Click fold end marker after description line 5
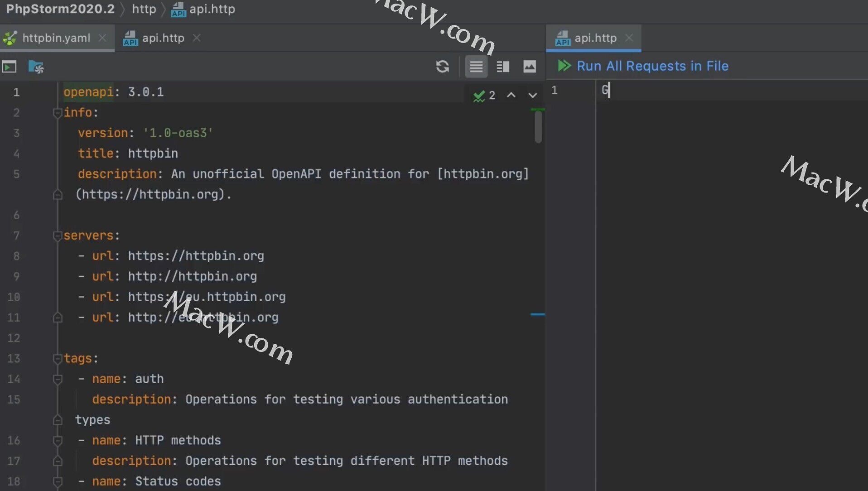 (58, 195)
